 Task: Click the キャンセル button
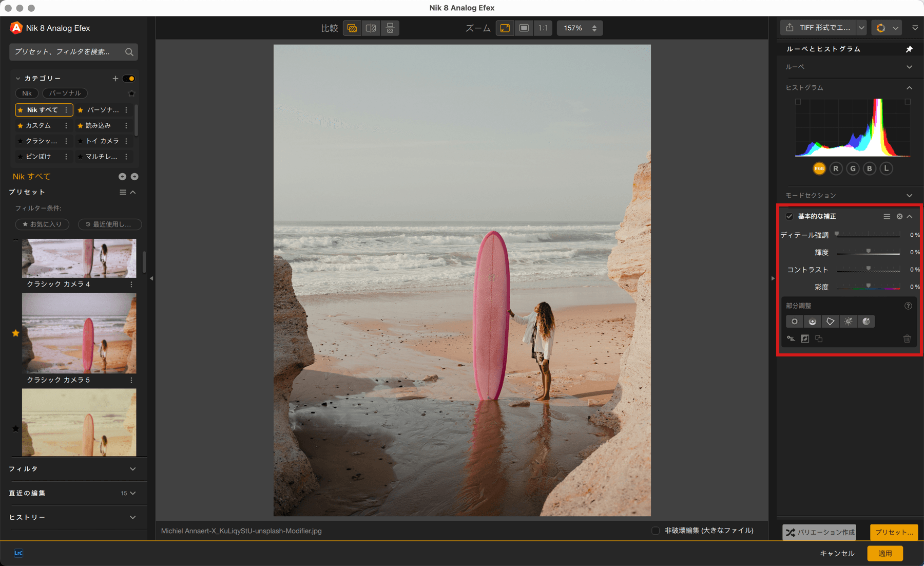[x=837, y=553]
